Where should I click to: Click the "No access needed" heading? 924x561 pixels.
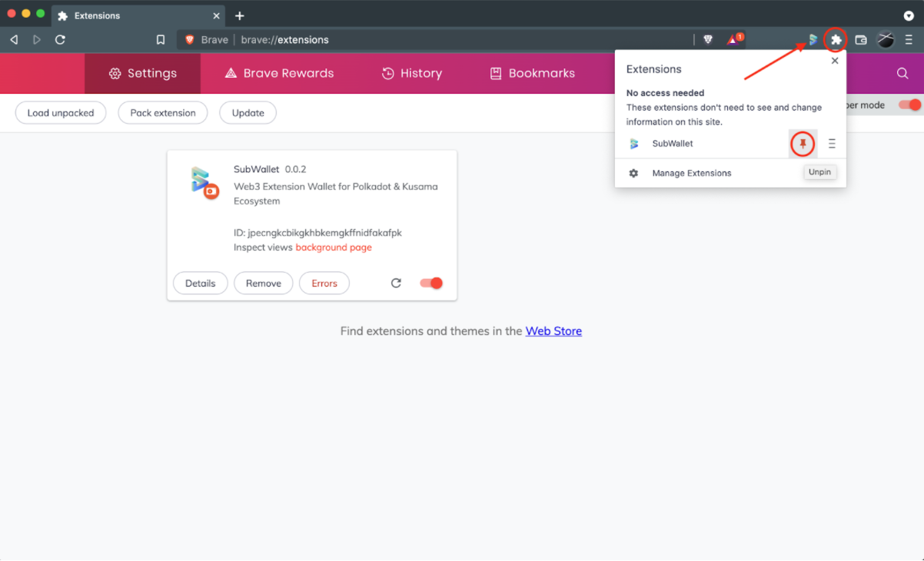click(x=666, y=93)
